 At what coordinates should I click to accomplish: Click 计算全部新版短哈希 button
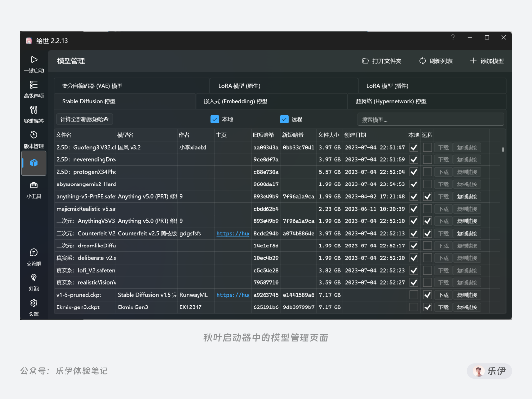pos(84,119)
